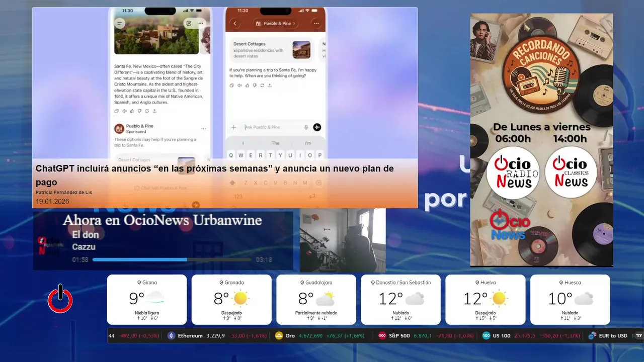644x362 pixels.
Task: Click the location pin beside Huesca
Action: point(561,283)
